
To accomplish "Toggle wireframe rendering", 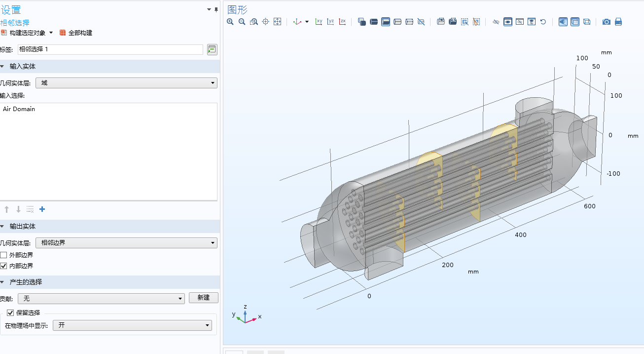I will click(x=587, y=22).
